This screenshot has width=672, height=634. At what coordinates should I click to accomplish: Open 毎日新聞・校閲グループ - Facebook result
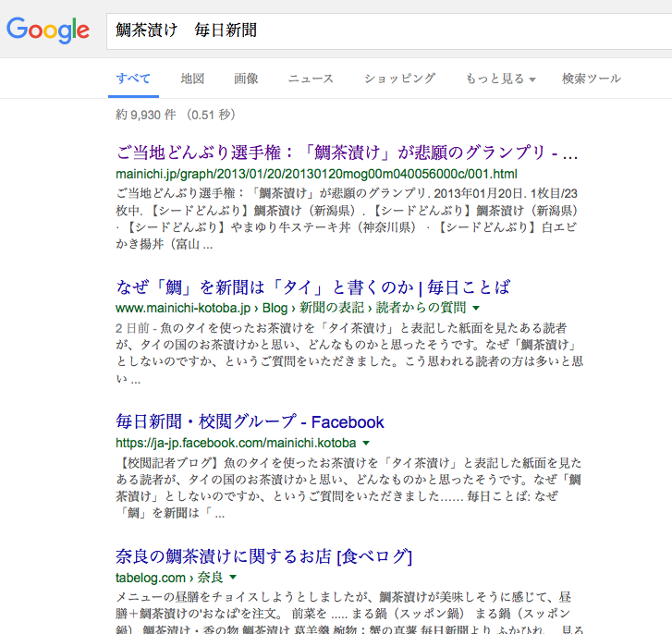click(x=250, y=422)
